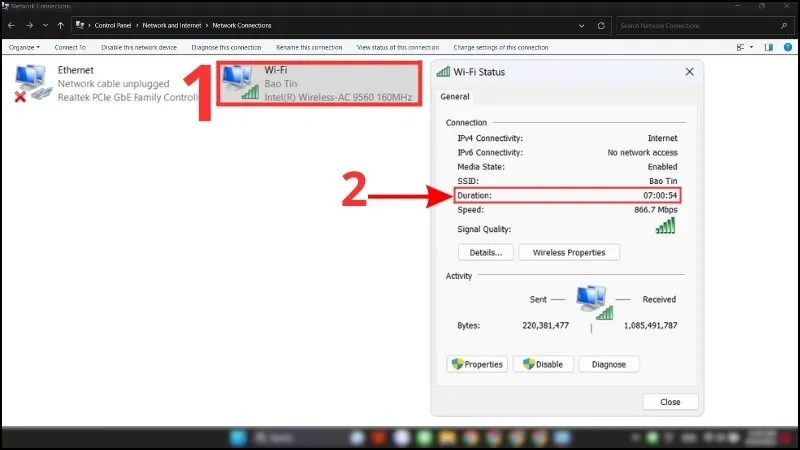This screenshot has height=450, width=800.
Task: Click Network cable unplugged text
Action: tap(113, 84)
